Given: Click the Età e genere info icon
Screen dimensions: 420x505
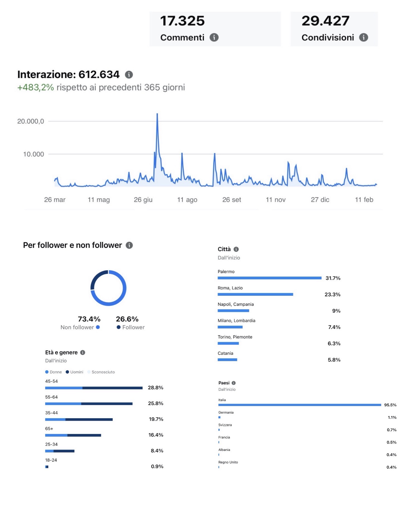Looking at the screenshot, I should 83,352.
